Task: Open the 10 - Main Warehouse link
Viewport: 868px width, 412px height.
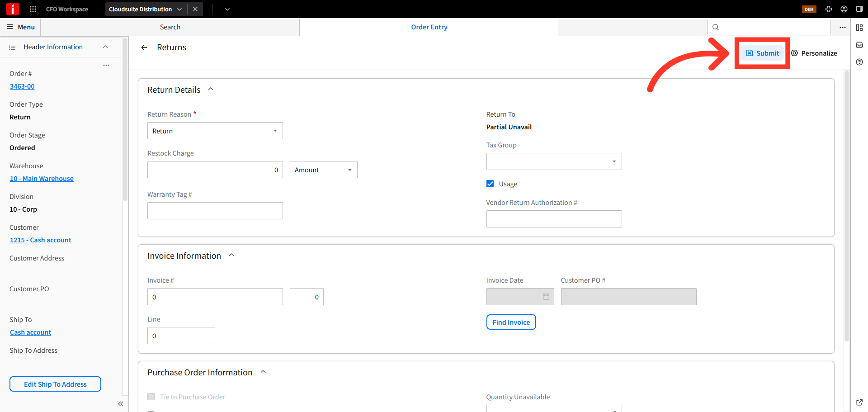Action: click(42, 179)
